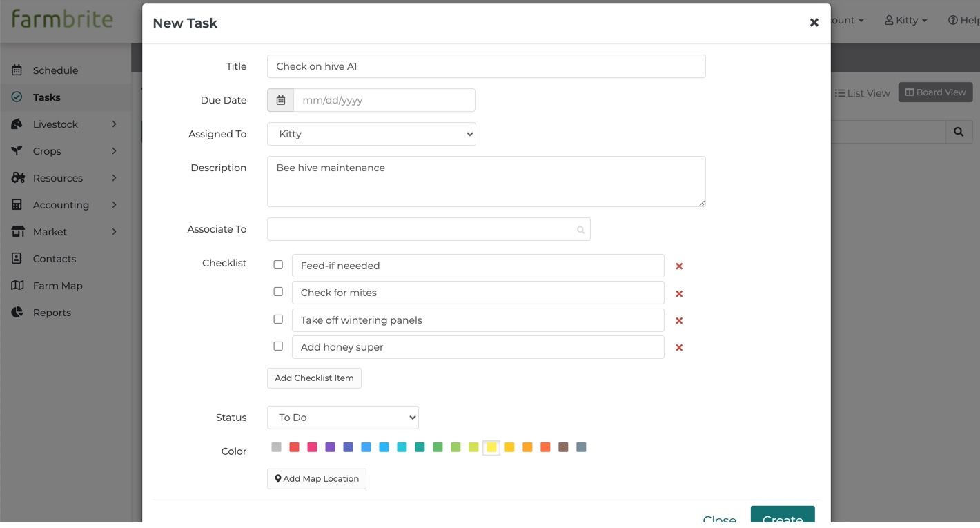
Task: Click the search icon in Associate To field
Action: click(x=580, y=230)
